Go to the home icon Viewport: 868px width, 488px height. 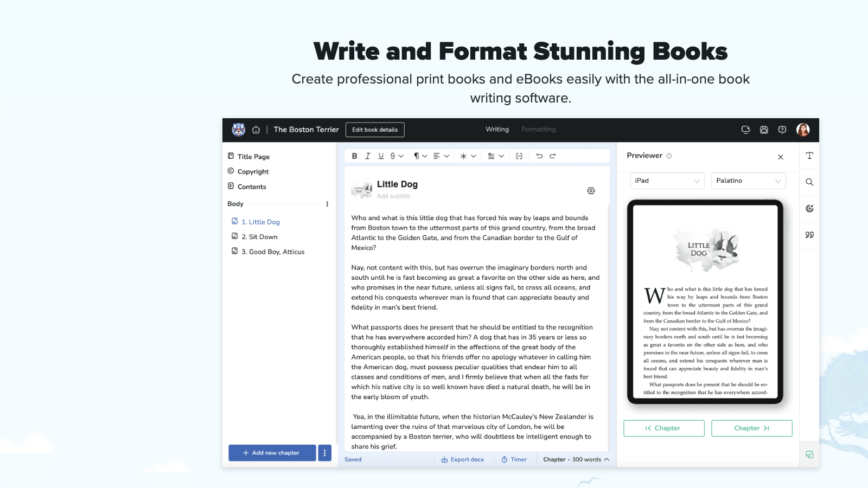click(256, 130)
